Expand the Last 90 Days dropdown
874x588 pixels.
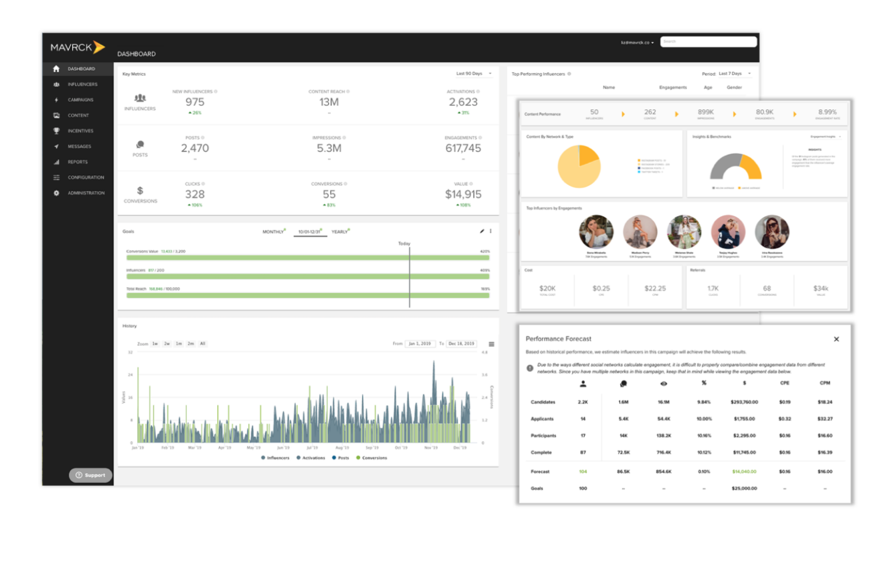coord(473,73)
